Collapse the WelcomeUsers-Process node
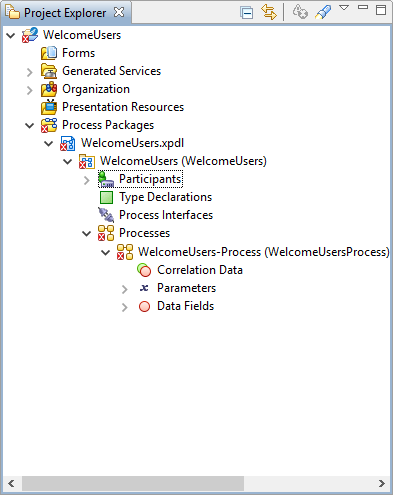This screenshot has height=495, width=393. point(106,252)
